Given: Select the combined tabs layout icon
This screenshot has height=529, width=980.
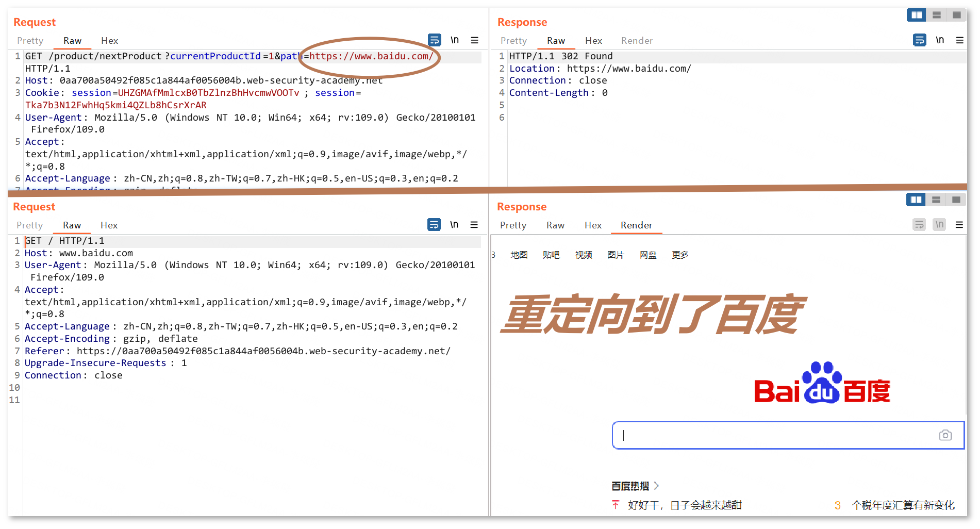Looking at the screenshot, I should (956, 15).
